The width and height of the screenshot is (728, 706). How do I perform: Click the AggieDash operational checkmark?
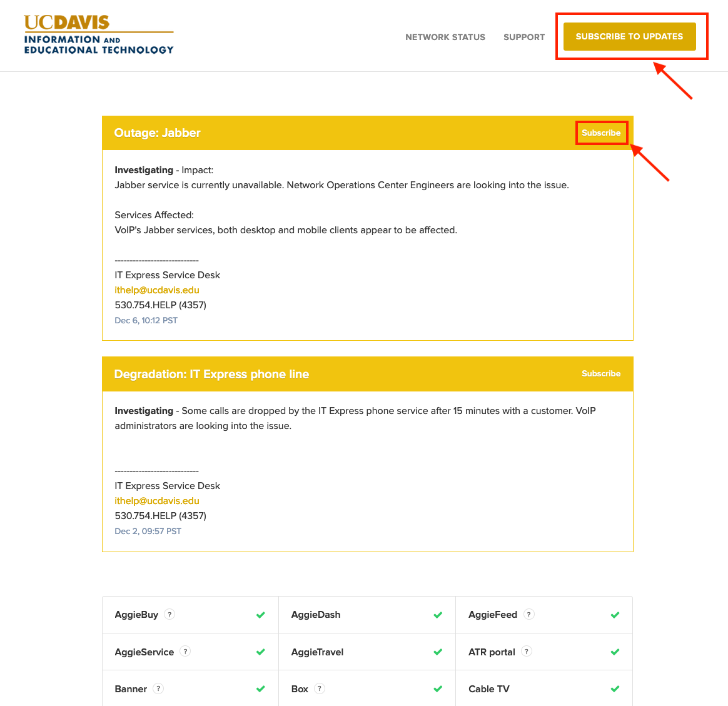pos(438,615)
